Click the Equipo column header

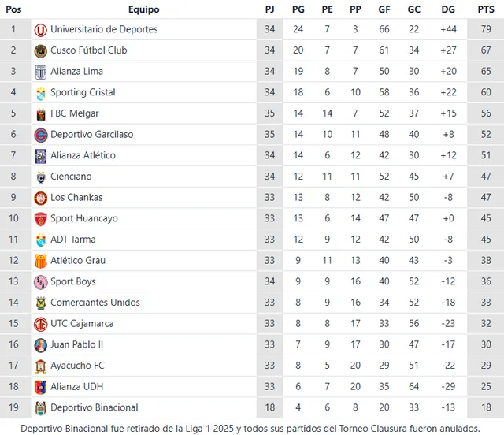click(x=143, y=9)
